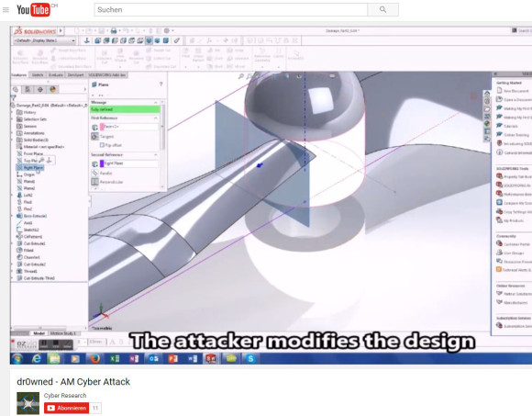Enable the Flip offset checkbox
Image resolution: width=532 pixels, height=416 pixels.
(x=102, y=145)
